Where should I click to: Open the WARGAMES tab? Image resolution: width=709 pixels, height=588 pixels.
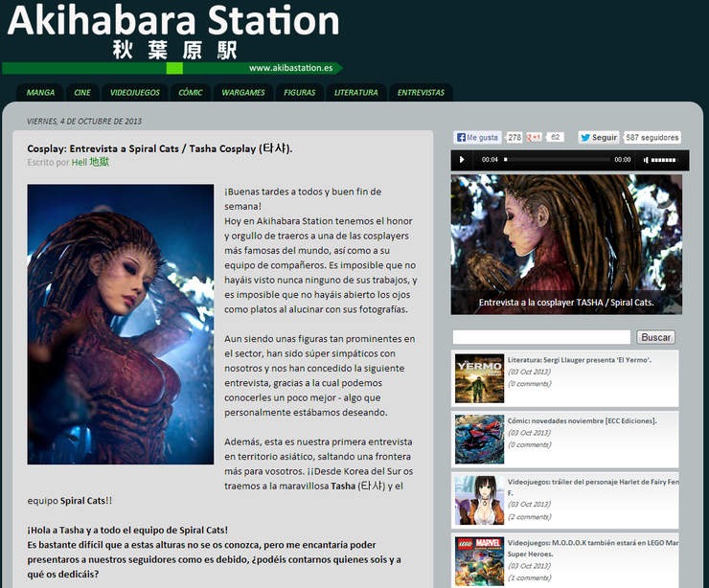243,93
